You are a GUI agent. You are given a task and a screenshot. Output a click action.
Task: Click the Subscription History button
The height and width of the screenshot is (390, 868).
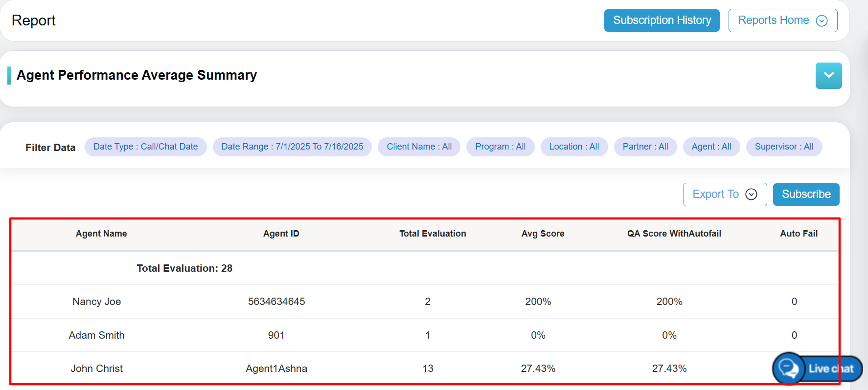point(662,21)
